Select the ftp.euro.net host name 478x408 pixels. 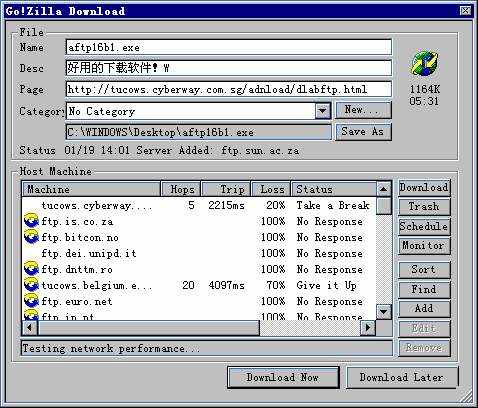[x=77, y=301]
